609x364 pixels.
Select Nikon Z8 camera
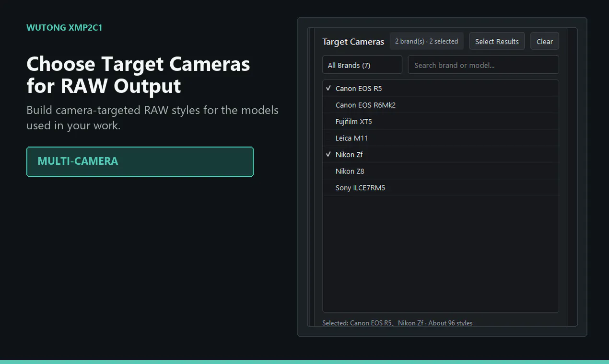point(441,171)
